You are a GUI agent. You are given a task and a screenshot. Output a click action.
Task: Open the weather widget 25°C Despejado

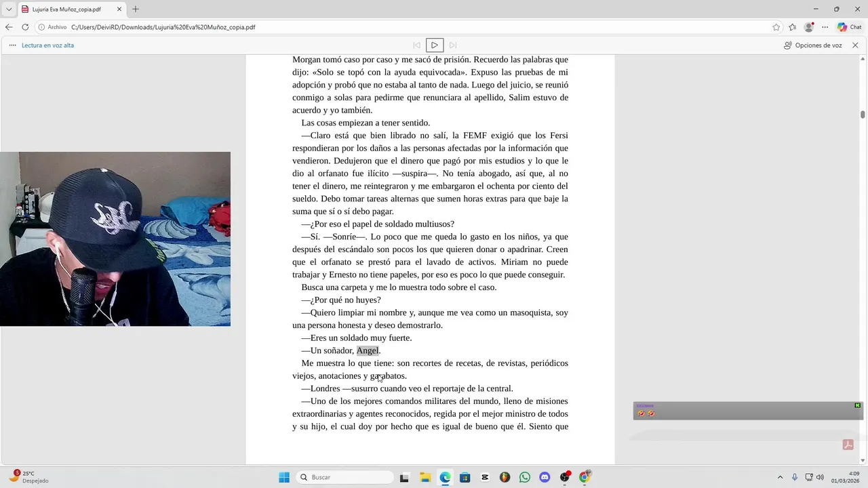29,477
